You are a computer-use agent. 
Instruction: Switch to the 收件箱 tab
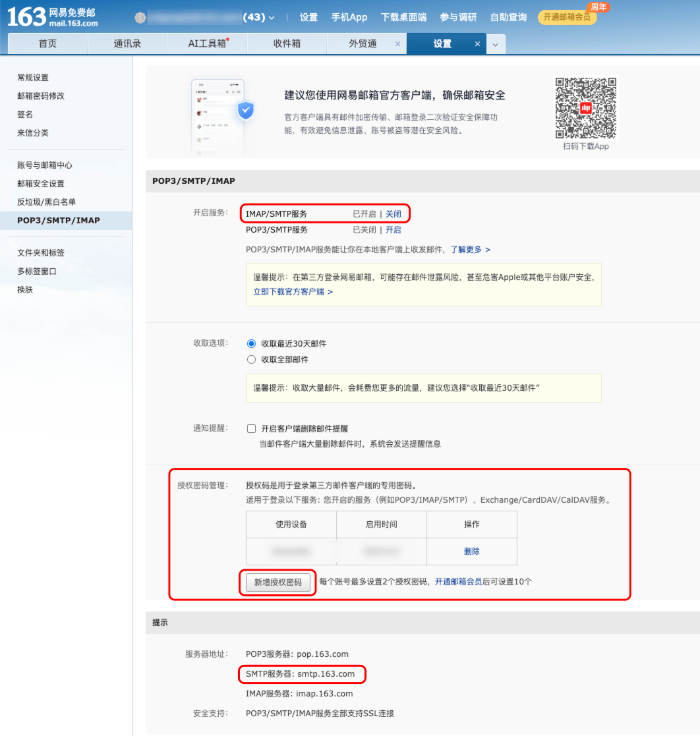tap(287, 43)
